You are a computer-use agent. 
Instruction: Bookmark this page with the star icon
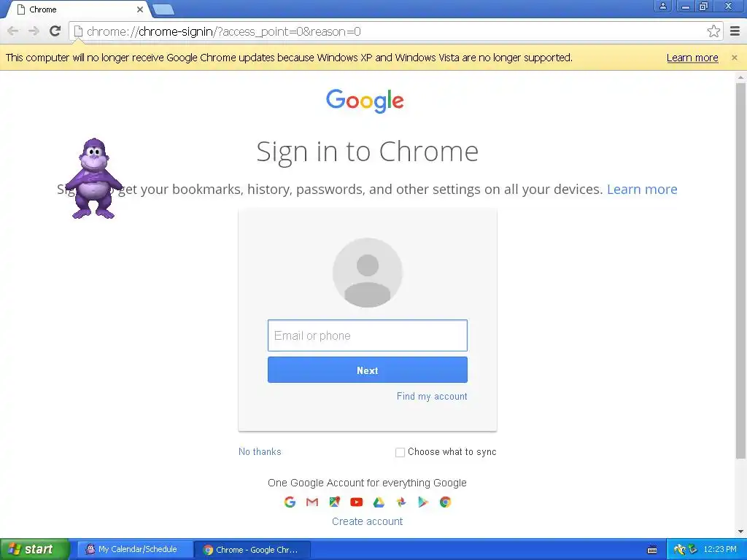713,31
